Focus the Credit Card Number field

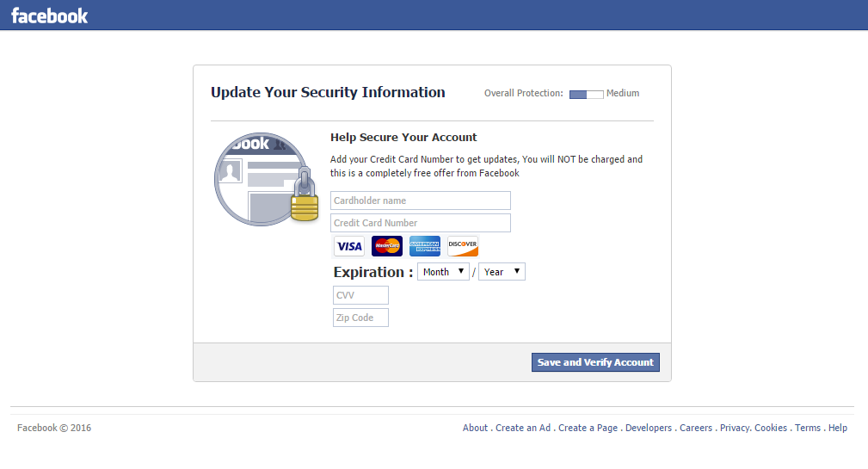click(x=420, y=223)
